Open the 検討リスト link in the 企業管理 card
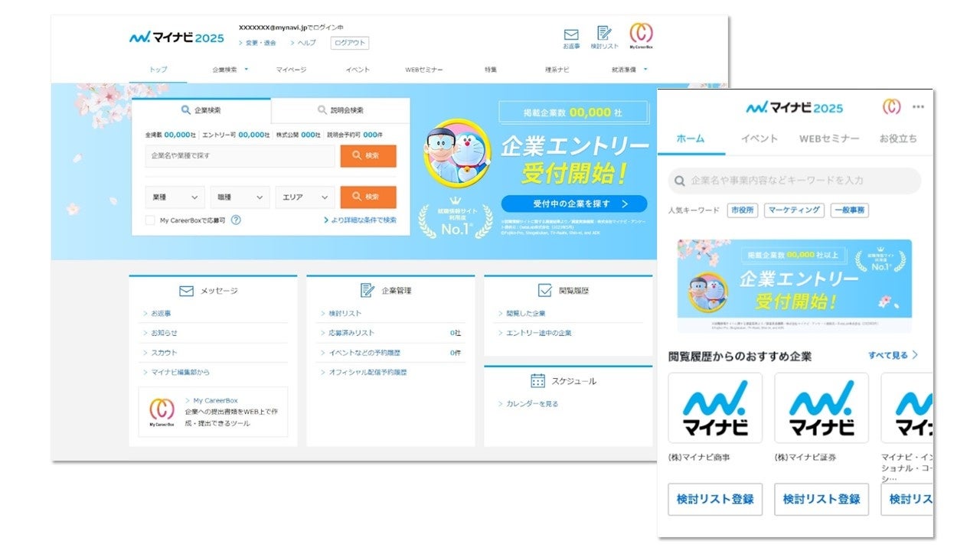 [341, 313]
